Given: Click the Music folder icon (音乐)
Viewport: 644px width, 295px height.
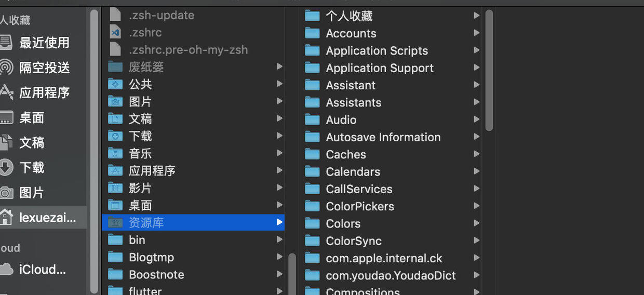Looking at the screenshot, I should coord(115,153).
